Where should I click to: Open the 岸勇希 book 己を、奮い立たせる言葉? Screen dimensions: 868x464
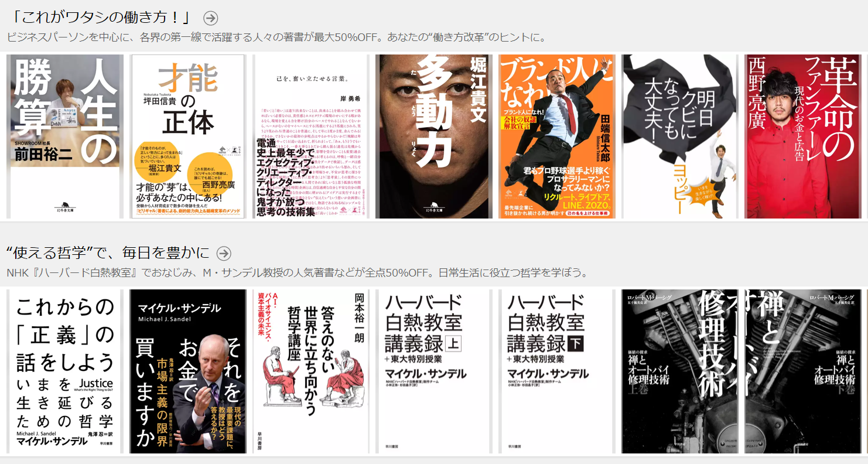click(x=311, y=137)
